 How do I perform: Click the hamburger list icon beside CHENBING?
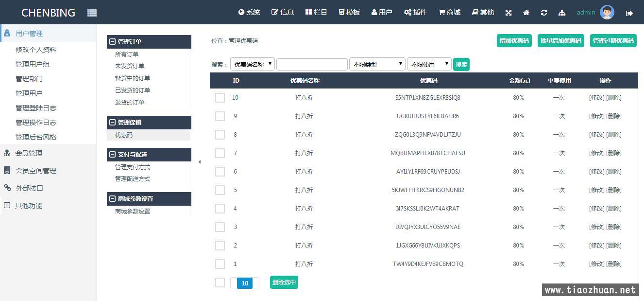point(92,13)
